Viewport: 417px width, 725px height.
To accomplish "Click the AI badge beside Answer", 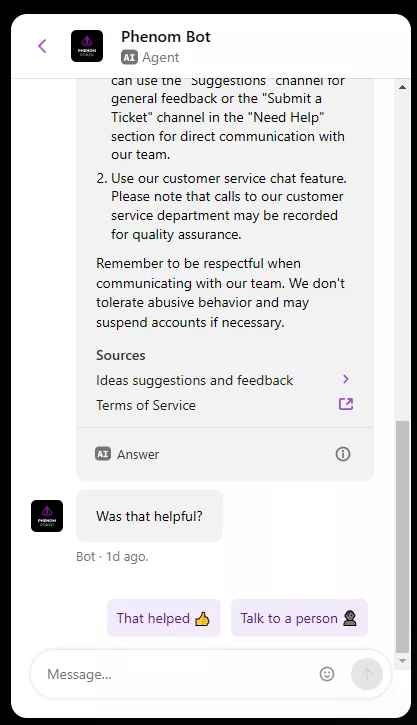I will (x=103, y=454).
